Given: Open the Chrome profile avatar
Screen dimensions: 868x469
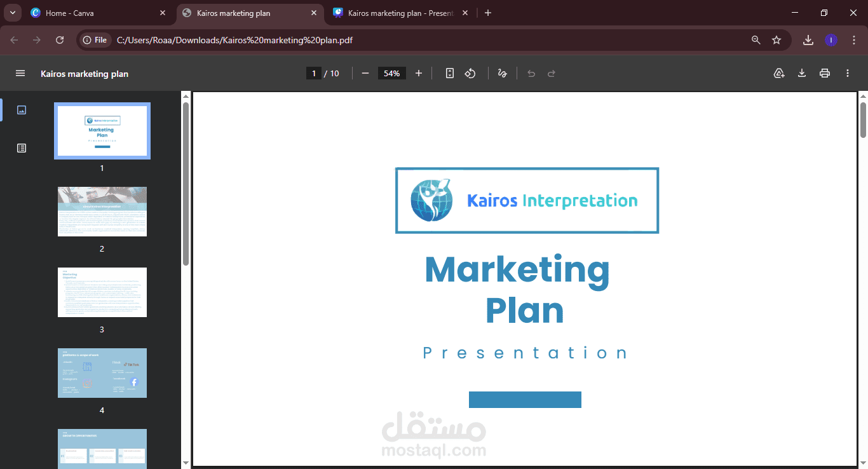Looking at the screenshot, I should pos(831,40).
